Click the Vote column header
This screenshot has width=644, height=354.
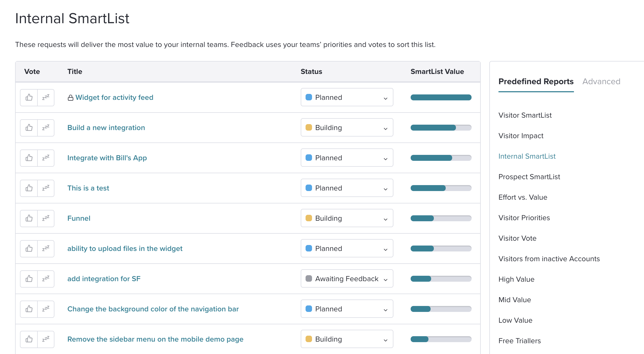tap(32, 72)
